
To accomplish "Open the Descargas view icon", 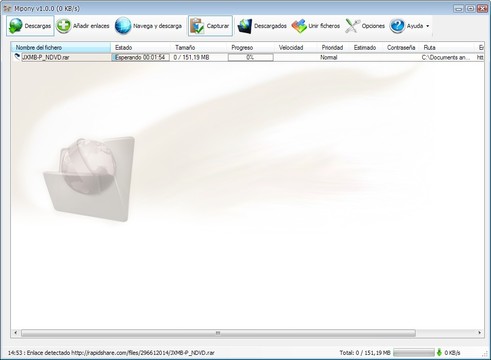I will [x=15, y=26].
